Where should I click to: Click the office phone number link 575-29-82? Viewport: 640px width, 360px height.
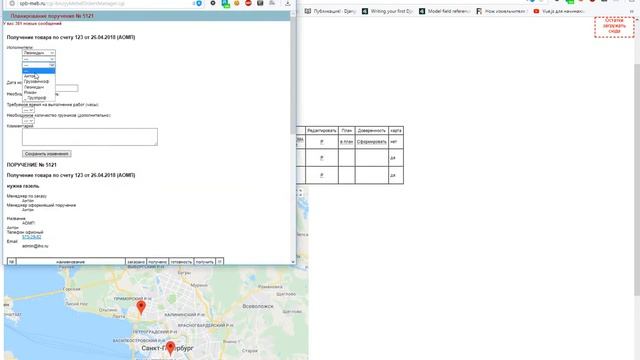[x=31, y=237]
